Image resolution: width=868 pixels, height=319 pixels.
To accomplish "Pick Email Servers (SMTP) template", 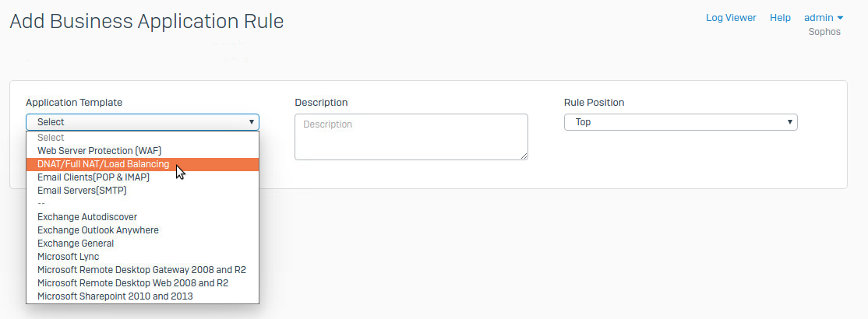I will click(x=82, y=191).
